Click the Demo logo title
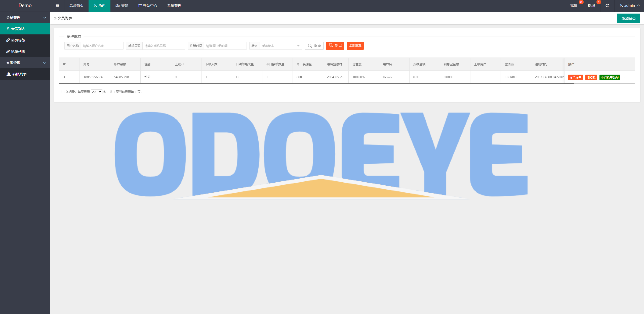 (25, 6)
